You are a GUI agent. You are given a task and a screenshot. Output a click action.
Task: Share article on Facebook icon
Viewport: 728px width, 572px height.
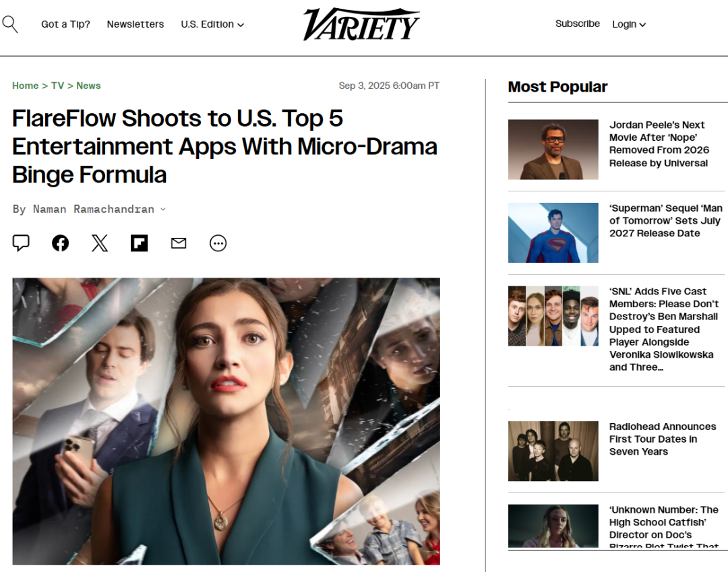click(x=61, y=243)
